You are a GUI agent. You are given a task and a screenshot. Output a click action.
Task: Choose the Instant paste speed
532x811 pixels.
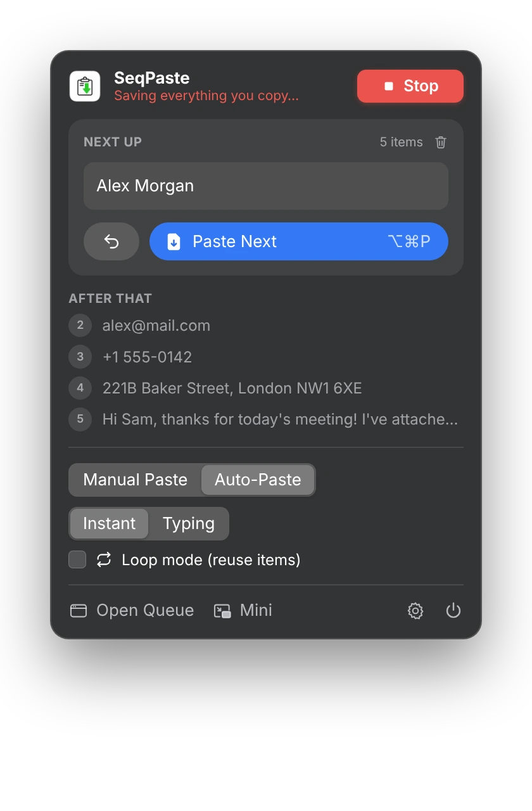coord(109,523)
